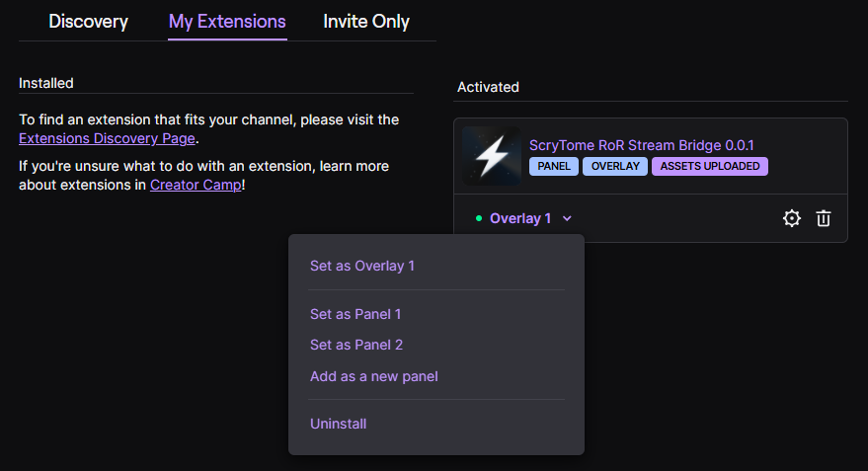Click the Installed section heading

click(x=46, y=83)
